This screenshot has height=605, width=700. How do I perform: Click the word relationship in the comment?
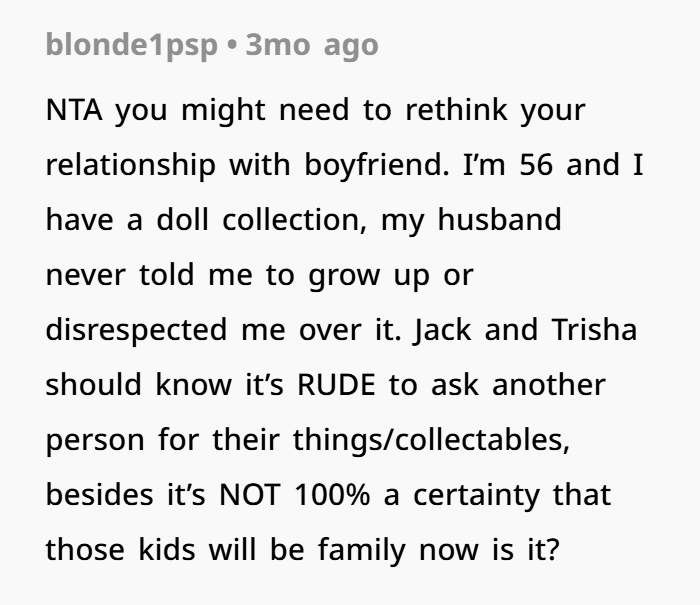(x=130, y=165)
